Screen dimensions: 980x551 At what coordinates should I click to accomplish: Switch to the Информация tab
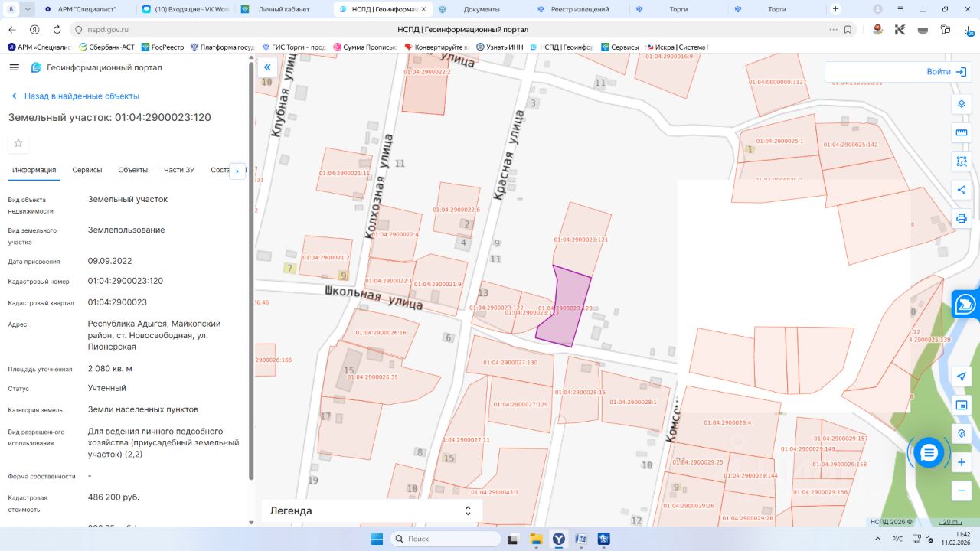[34, 170]
